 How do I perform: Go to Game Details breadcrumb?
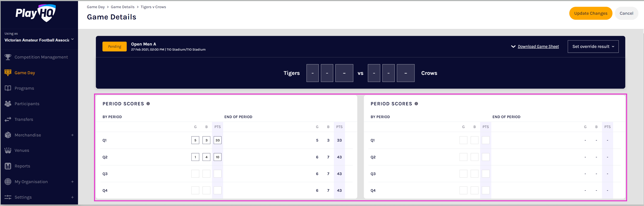point(123,7)
